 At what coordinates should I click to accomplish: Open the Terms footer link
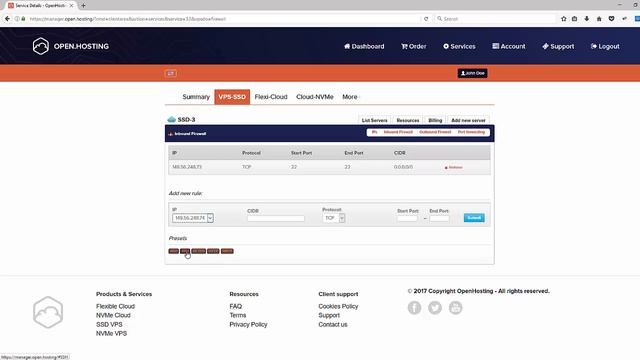(x=238, y=315)
